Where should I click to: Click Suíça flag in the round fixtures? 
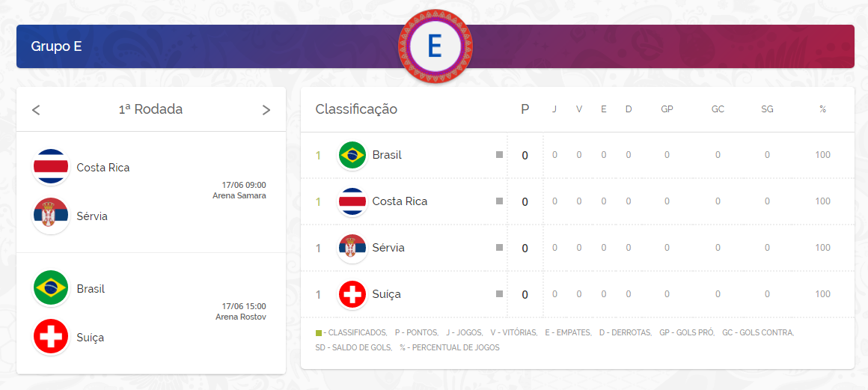tap(51, 337)
